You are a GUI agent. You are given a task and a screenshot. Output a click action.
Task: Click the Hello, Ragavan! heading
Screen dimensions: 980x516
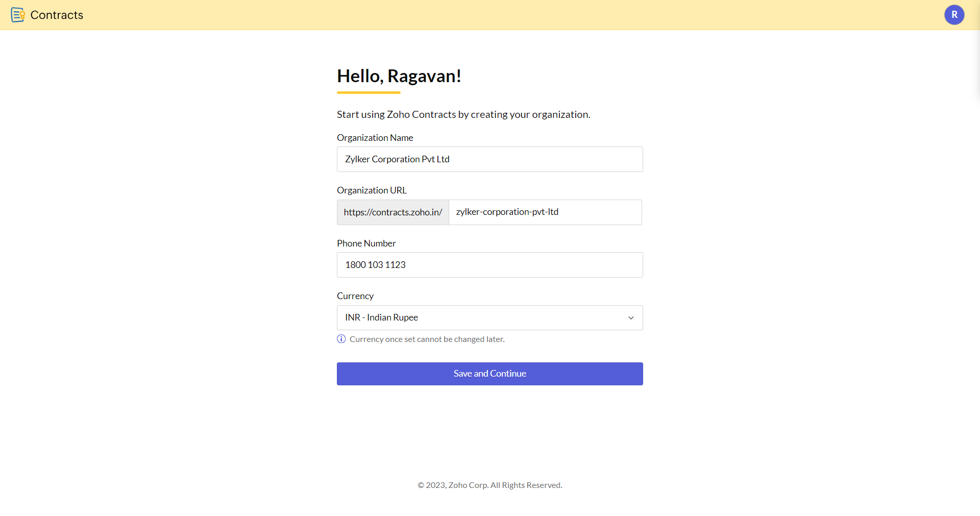coord(399,76)
